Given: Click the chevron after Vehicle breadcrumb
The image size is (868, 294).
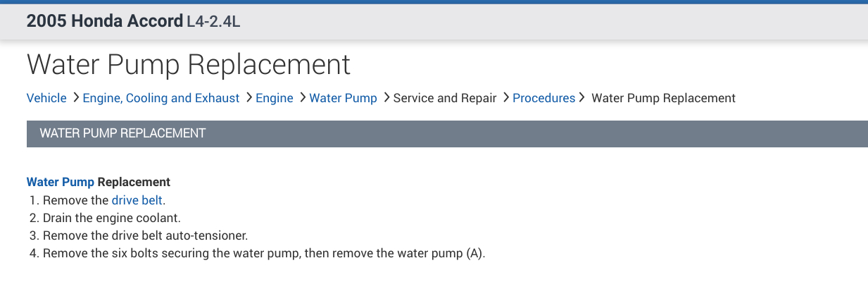Looking at the screenshot, I should (x=75, y=98).
